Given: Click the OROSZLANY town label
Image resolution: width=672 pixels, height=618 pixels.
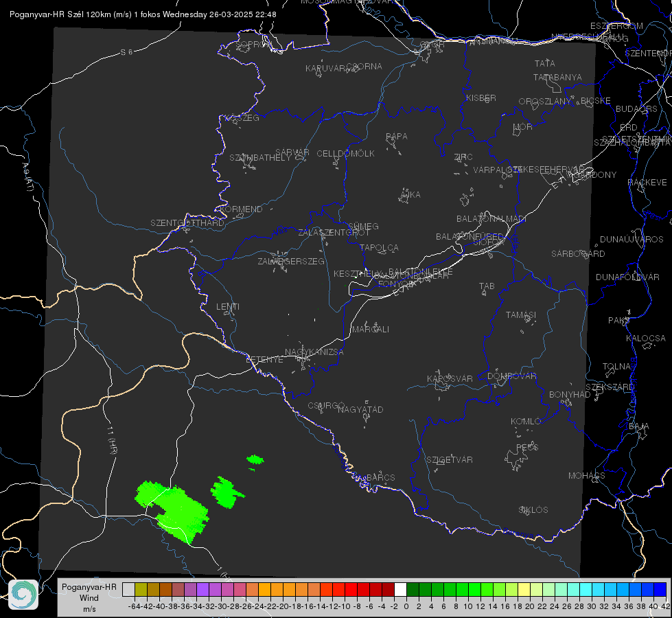Looking at the screenshot, I should coord(545,102).
